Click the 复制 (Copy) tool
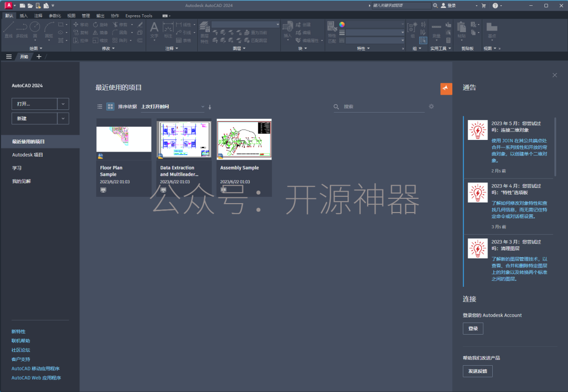The image size is (568, 392). [81, 33]
